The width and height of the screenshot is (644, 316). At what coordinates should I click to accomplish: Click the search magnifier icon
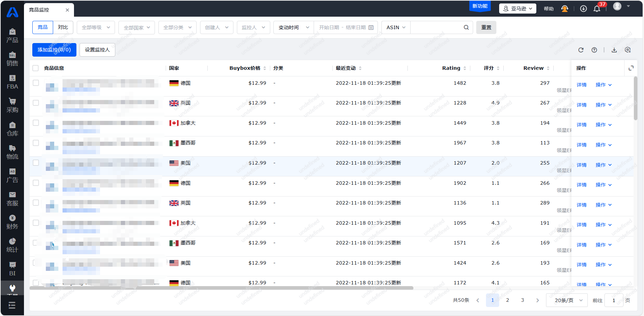pyautogui.click(x=466, y=27)
